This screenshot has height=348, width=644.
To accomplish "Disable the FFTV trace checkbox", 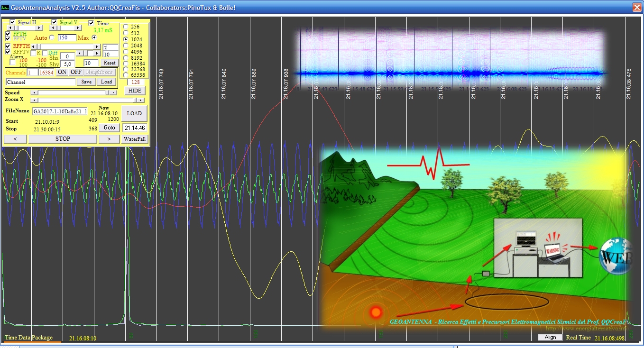I will (x=8, y=38).
